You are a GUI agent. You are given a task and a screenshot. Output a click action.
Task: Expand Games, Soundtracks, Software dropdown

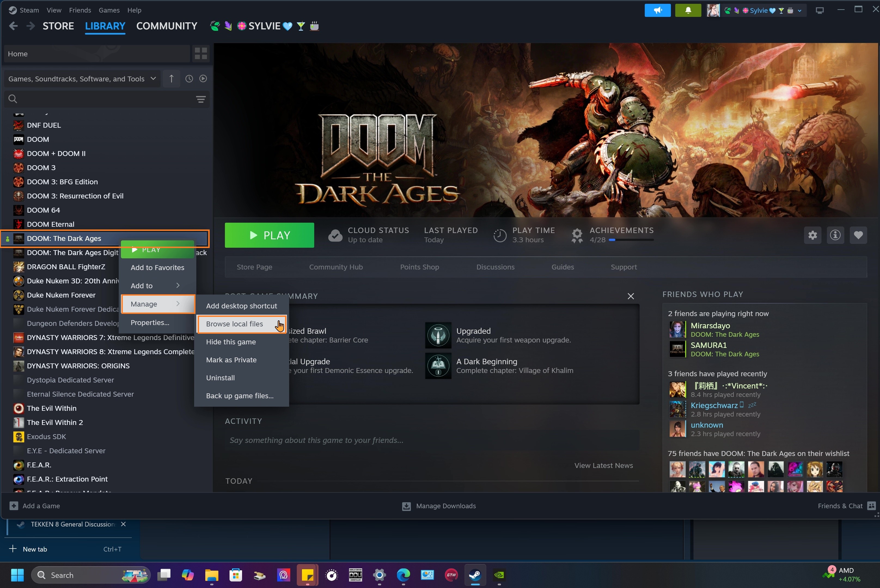pyautogui.click(x=82, y=79)
